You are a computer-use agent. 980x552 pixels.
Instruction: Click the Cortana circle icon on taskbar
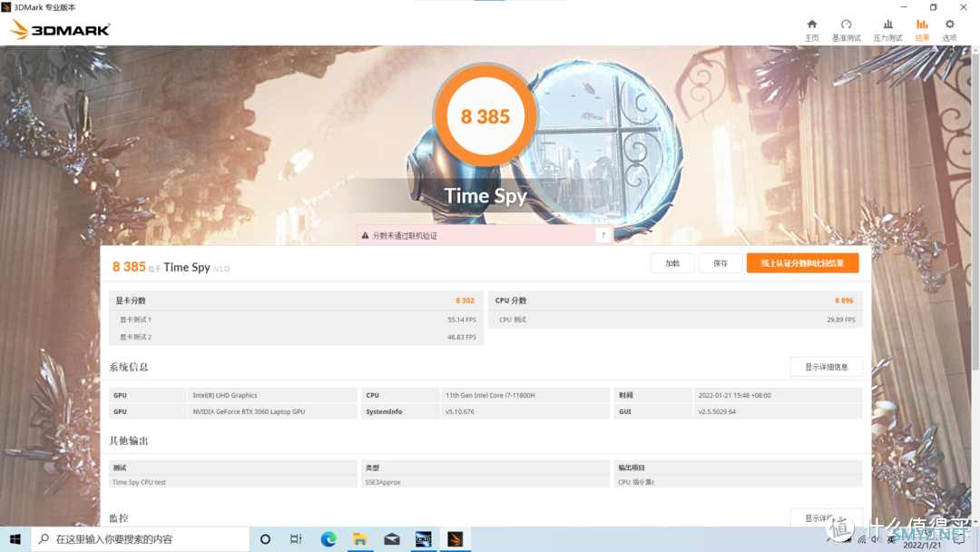[265, 539]
